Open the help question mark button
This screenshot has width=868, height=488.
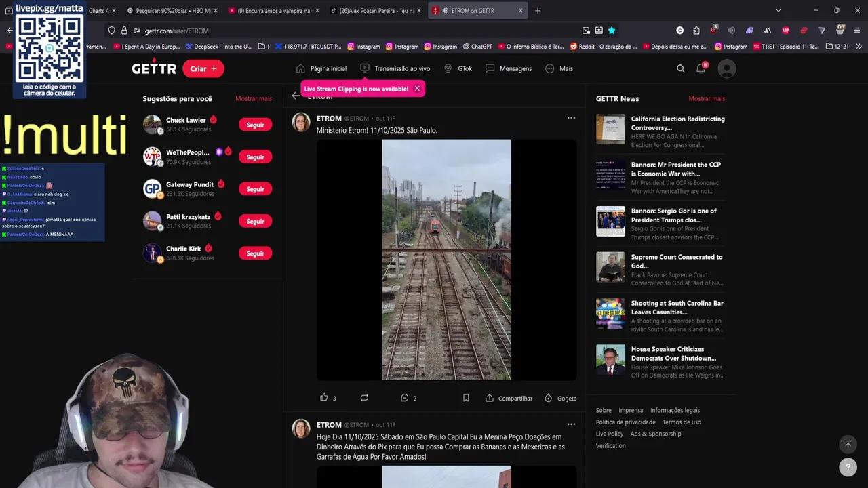[x=848, y=467]
